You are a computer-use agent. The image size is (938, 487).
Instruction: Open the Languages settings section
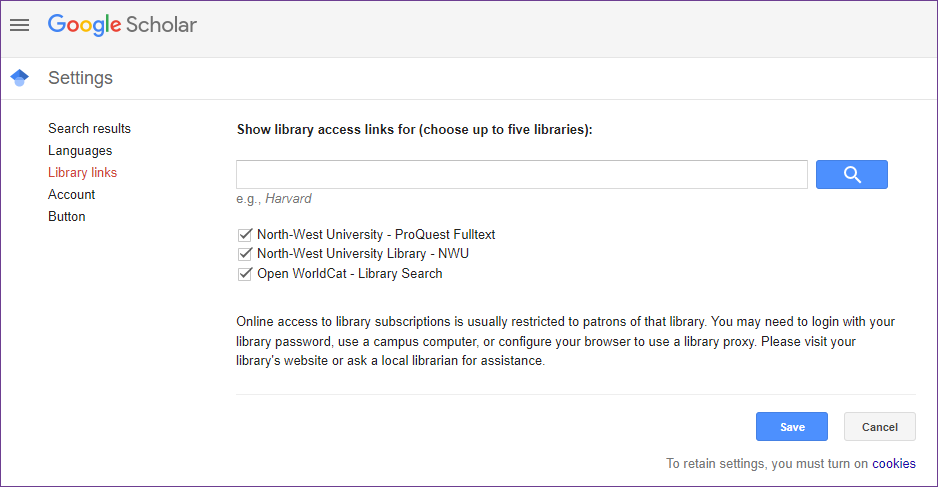tap(80, 151)
